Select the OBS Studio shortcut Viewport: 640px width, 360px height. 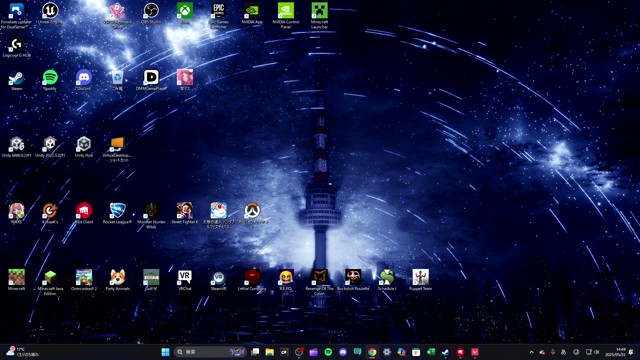(151, 13)
